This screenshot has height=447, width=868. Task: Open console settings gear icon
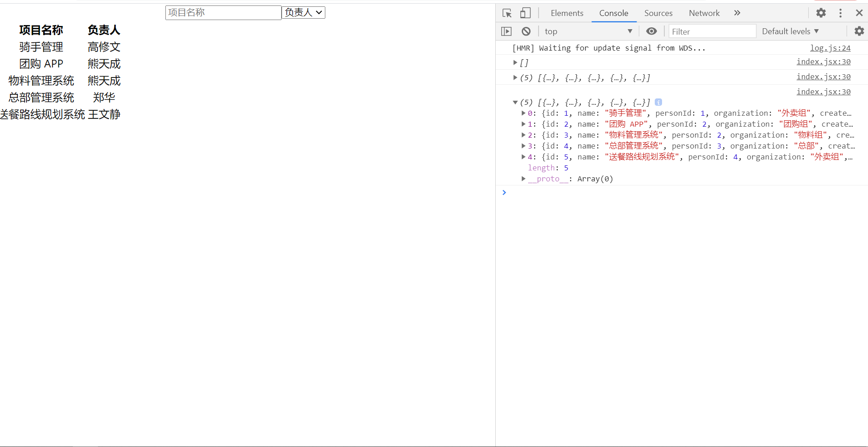coord(859,31)
